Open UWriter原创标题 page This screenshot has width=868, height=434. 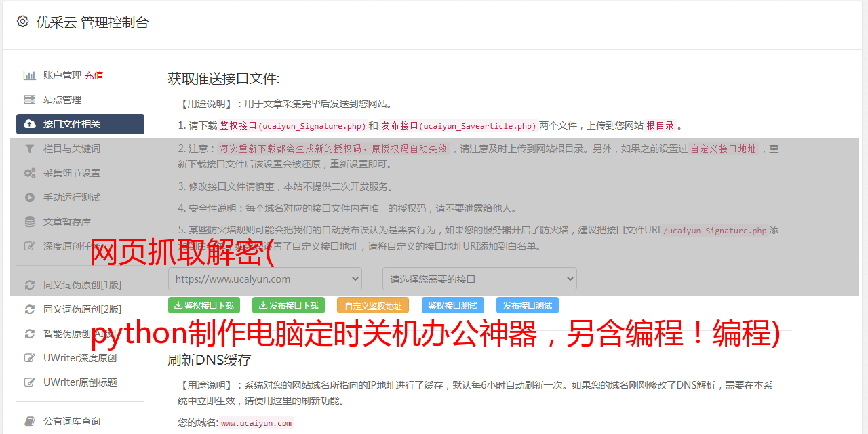coord(80,382)
